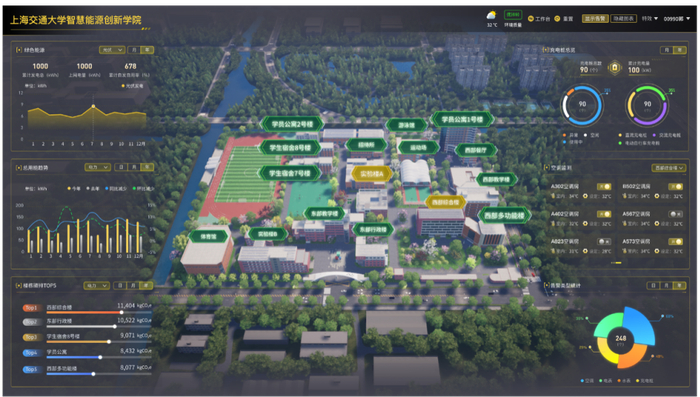Viewport: 700px width, 397px height.
Task: Turn off the B502空调房 switch
Action: pos(675,186)
